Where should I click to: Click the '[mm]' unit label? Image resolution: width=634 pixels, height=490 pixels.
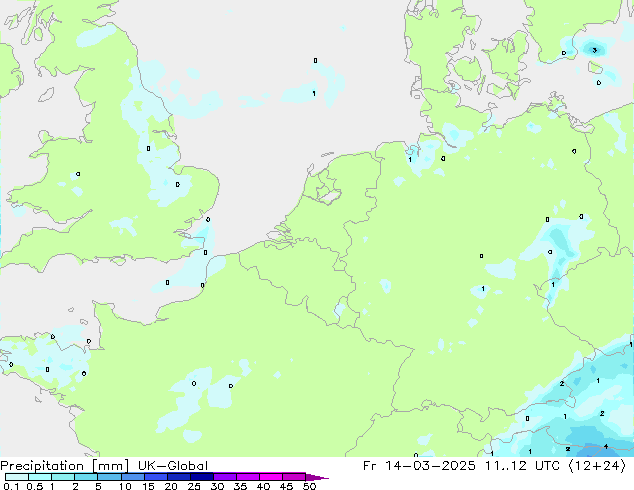pyautogui.click(x=111, y=466)
